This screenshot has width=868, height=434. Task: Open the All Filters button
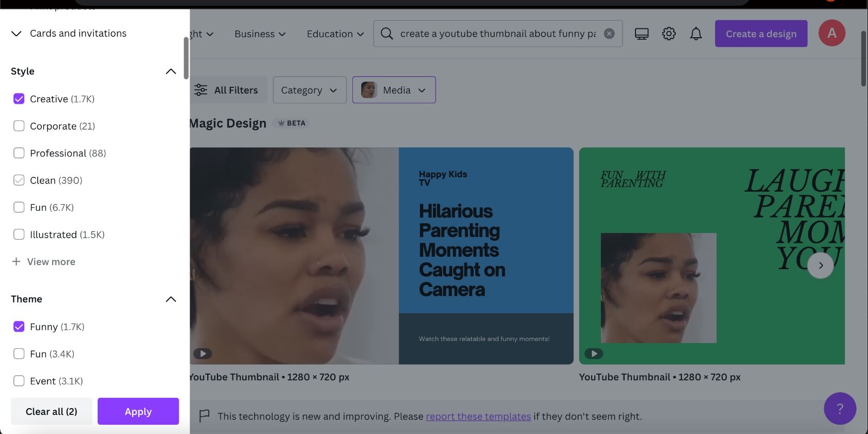tap(228, 90)
